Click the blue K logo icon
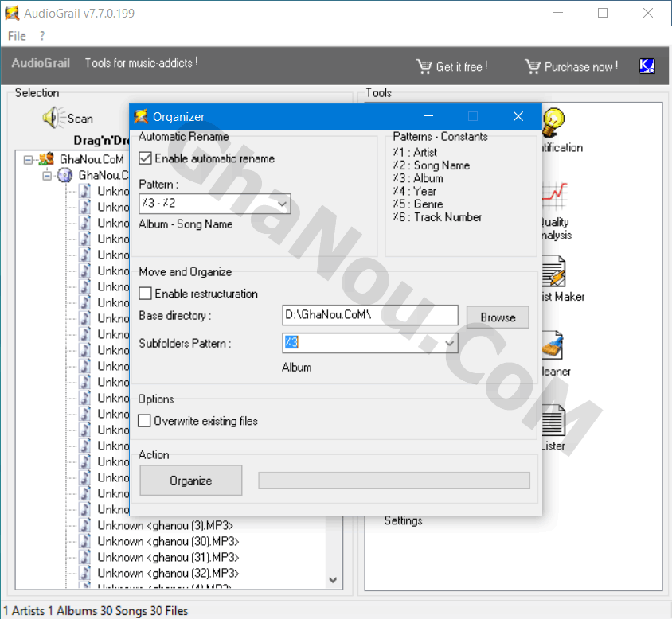This screenshot has height=619, width=672. tap(647, 66)
